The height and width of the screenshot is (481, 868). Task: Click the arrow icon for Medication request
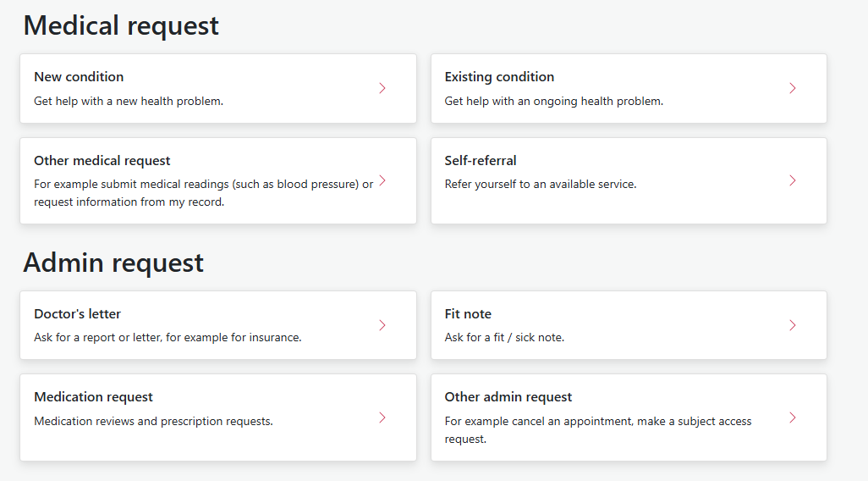(382, 417)
